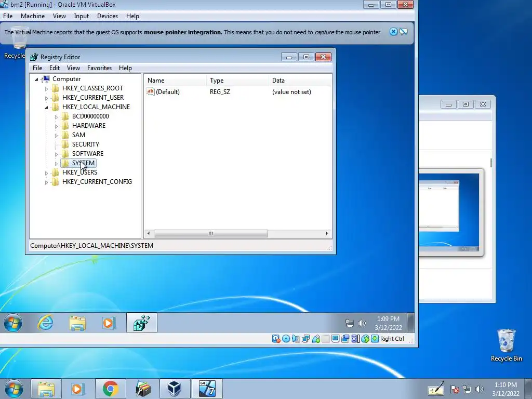Open the Registry Editor View menu

(x=73, y=68)
